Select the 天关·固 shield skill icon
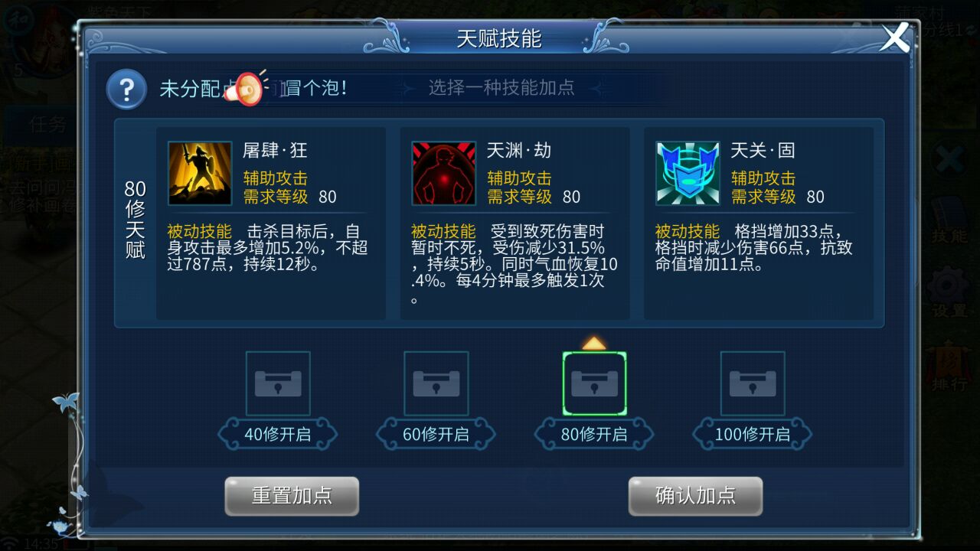 pos(688,173)
